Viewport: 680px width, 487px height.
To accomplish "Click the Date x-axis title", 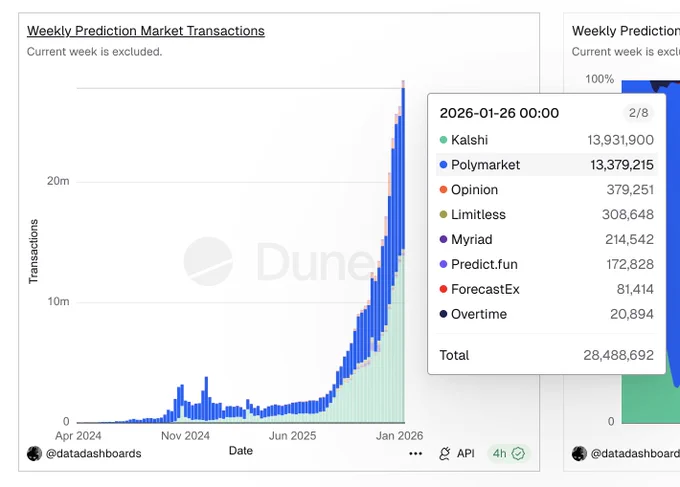I will pyautogui.click(x=241, y=451).
